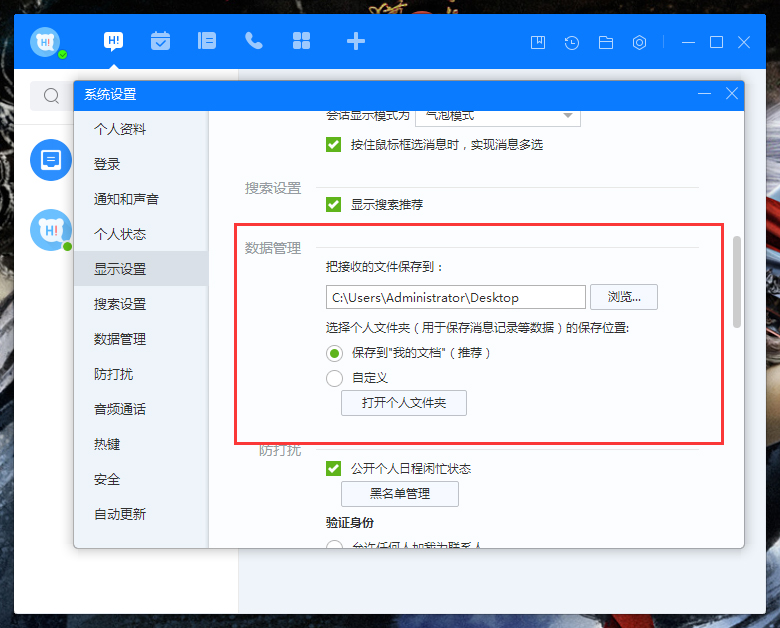Select 通知和声音 in settings sidebar
The width and height of the screenshot is (780, 628).
coord(126,199)
